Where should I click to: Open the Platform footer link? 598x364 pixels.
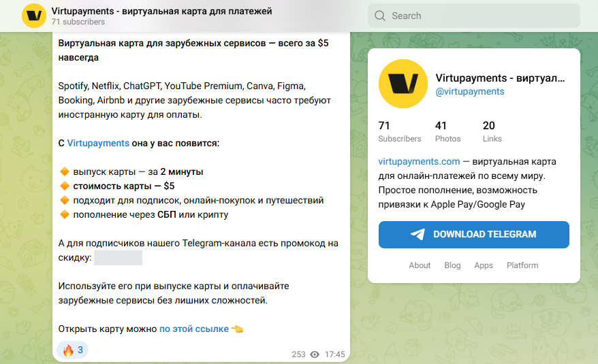click(x=522, y=265)
